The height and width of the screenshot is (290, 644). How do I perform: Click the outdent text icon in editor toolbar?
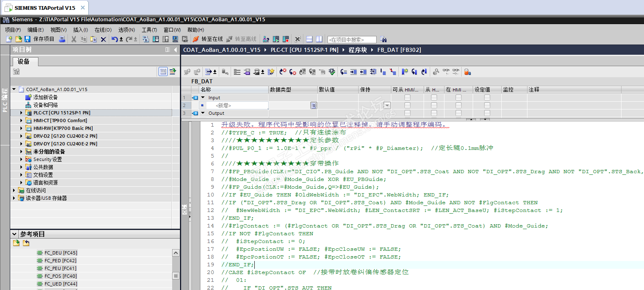click(363, 72)
